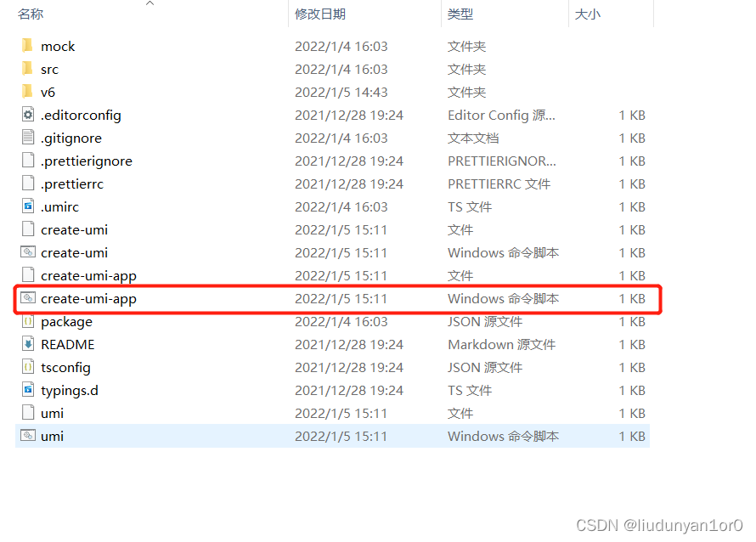The height and width of the screenshot is (542, 756).
Task: Select the .gitignore file name
Action: [71, 138]
